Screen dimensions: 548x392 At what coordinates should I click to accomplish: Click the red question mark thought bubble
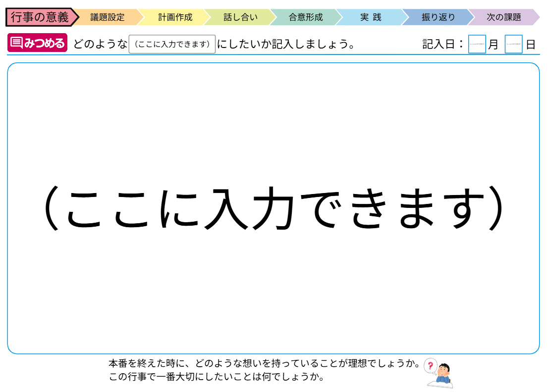(430, 366)
